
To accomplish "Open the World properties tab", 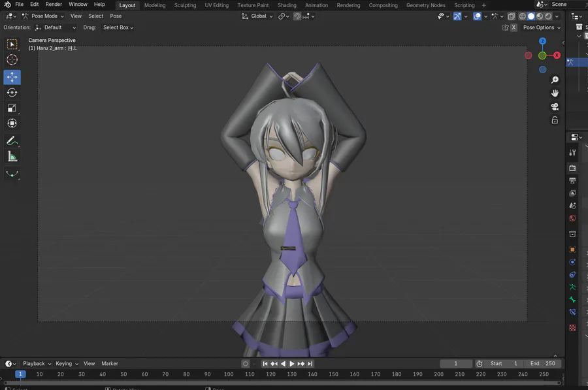I will pyautogui.click(x=572, y=218).
